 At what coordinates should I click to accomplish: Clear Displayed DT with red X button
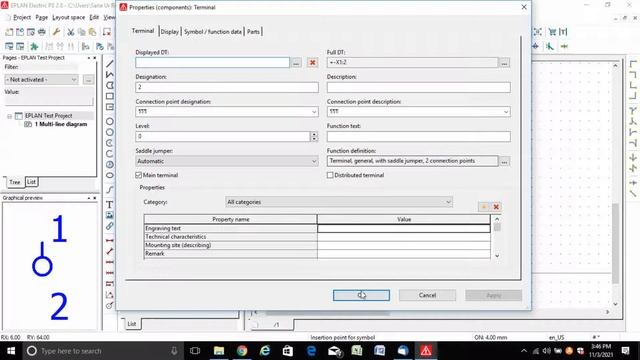click(x=313, y=62)
